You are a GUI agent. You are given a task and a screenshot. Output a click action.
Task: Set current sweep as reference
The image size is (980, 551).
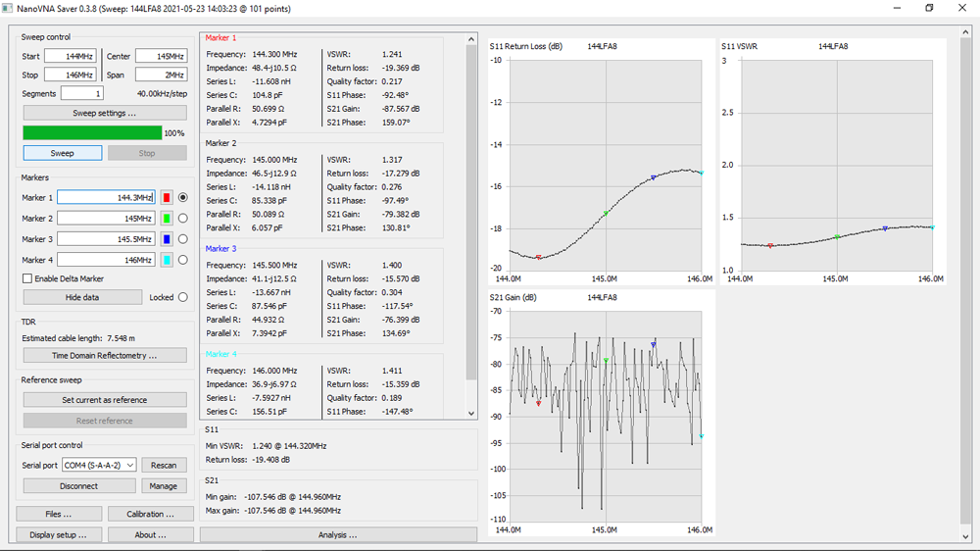click(x=105, y=400)
